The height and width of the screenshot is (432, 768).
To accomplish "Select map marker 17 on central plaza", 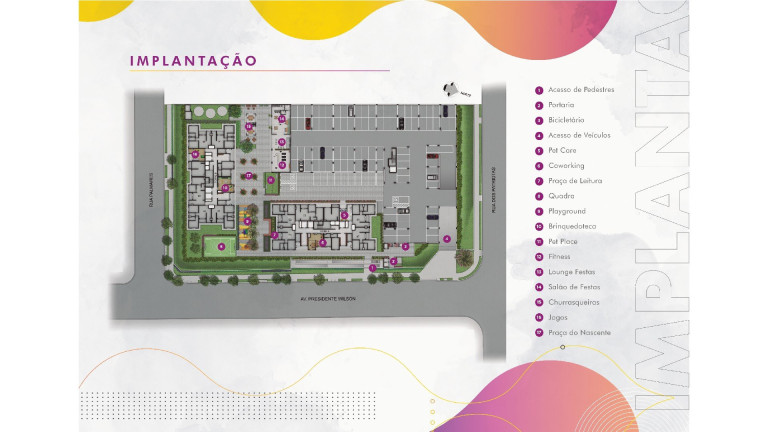I will coord(248,175).
